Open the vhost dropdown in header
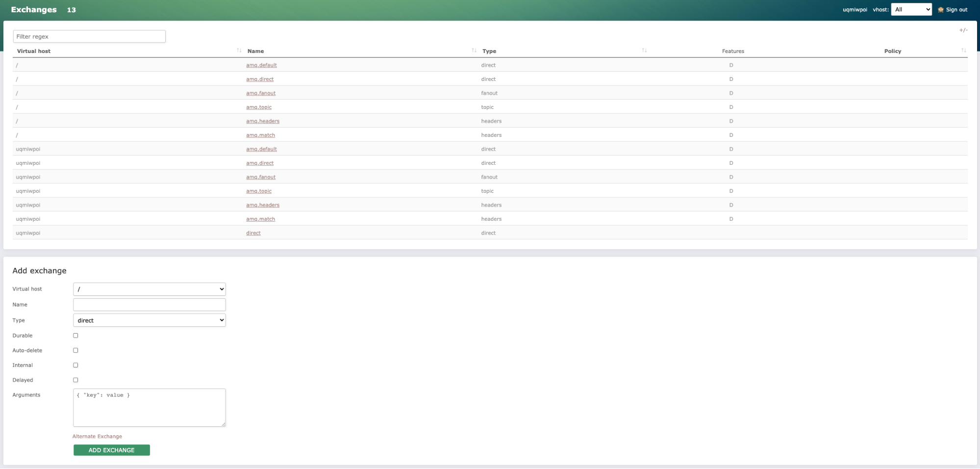This screenshot has height=469, width=980. tap(911, 10)
